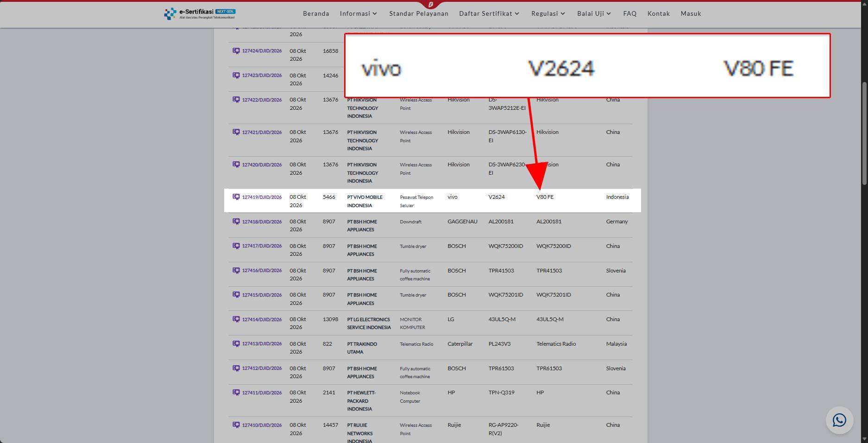Select the 'GAGGENAU' brand cell
The image size is (868, 443).
click(x=462, y=221)
